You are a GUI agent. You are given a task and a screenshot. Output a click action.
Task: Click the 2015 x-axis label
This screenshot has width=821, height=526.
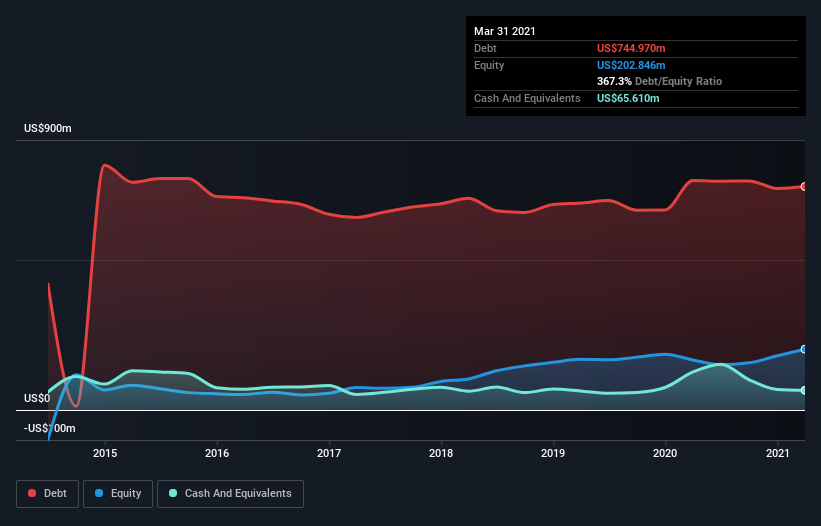(105, 453)
